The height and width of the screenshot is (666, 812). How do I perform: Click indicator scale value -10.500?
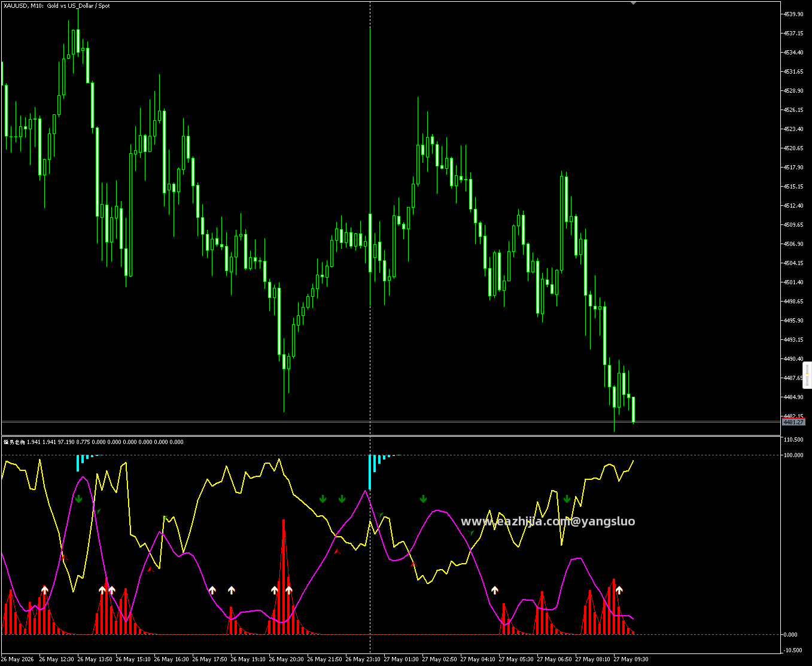793,650
